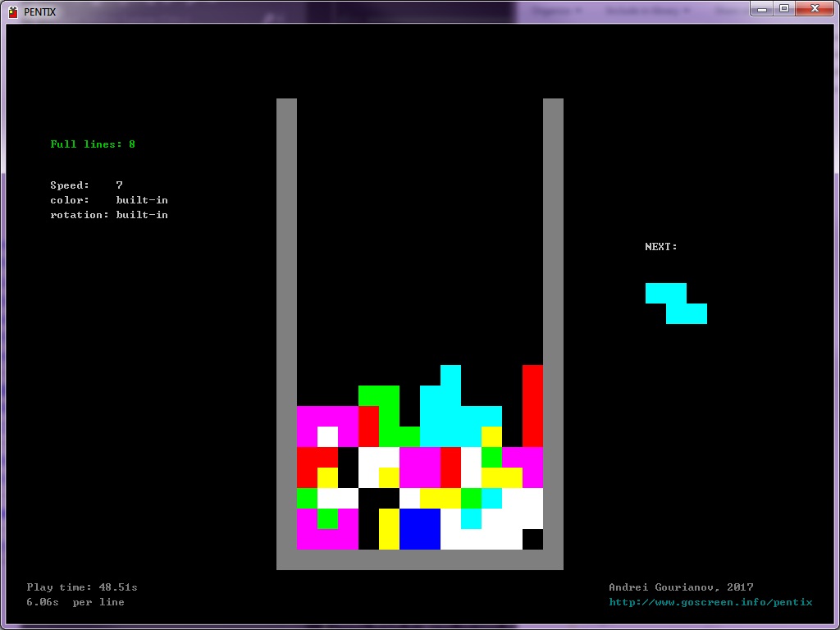
Task: Click the Play time readout
Action: [x=82, y=587]
